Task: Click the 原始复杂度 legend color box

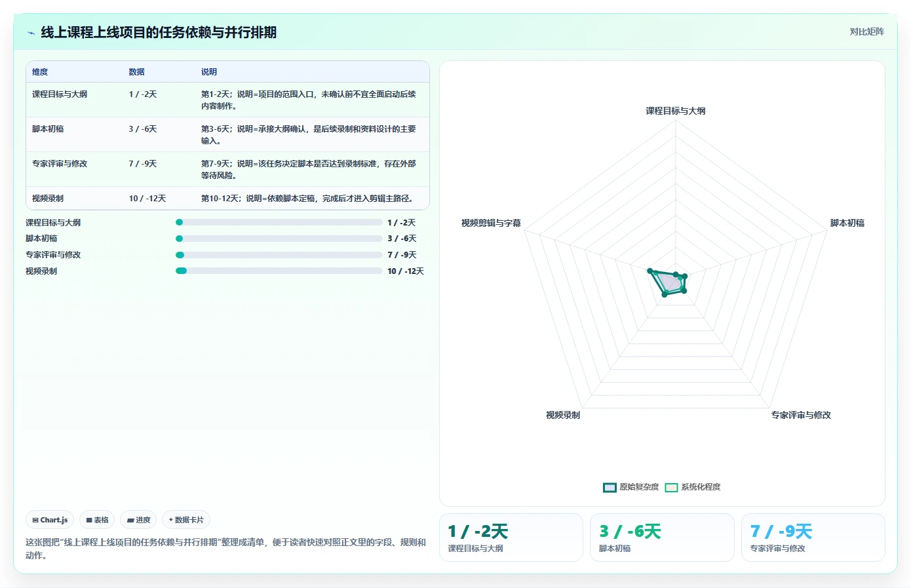Action: pyautogui.click(x=610, y=487)
